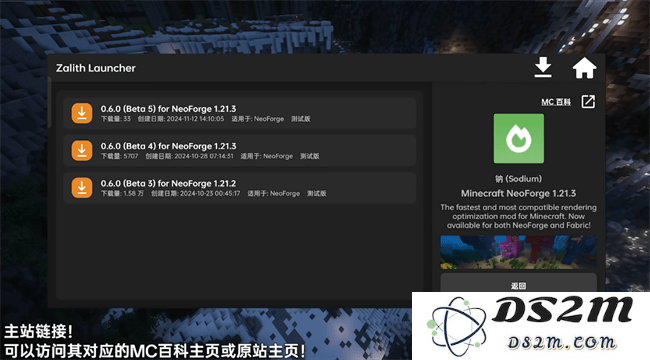The image size is (650, 360).
Task: Click the Minecraft NeoForge 1.21.3 label
Action: (x=518, y=193)
